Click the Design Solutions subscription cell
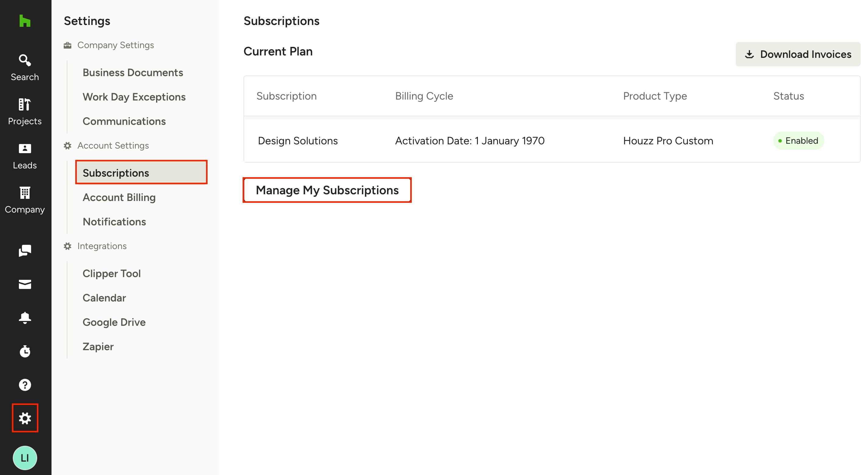Image resolution: width=868 pixels, height=475 pixels. coord(297,141)
